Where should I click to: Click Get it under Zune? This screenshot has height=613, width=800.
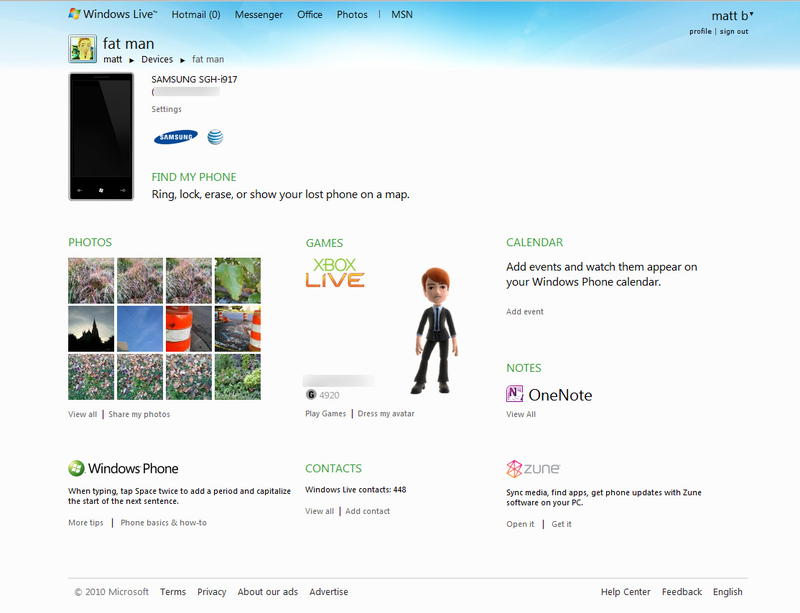pos(561,524)
